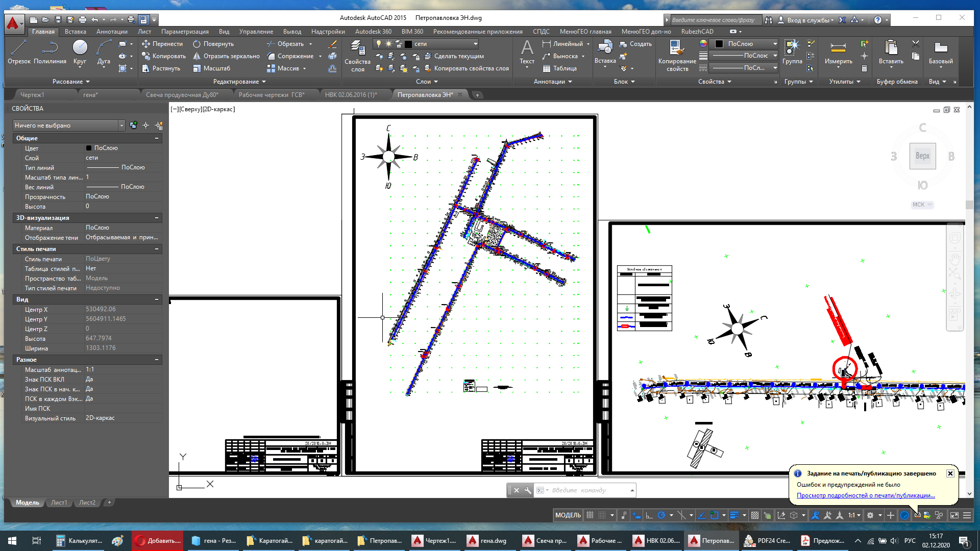Toggle snap mode dotted grid in status bar

pyautogui.click(x=603, y=515)
